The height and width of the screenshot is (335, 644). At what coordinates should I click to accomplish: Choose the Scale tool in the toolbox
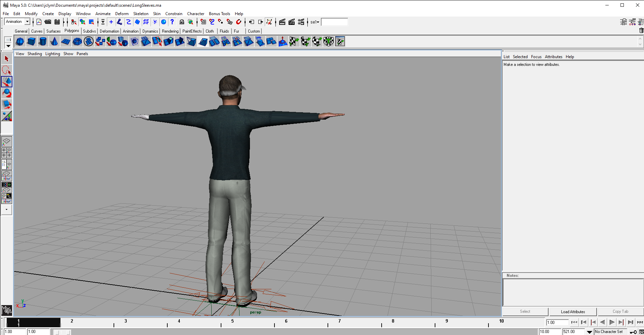coord(7,104)
